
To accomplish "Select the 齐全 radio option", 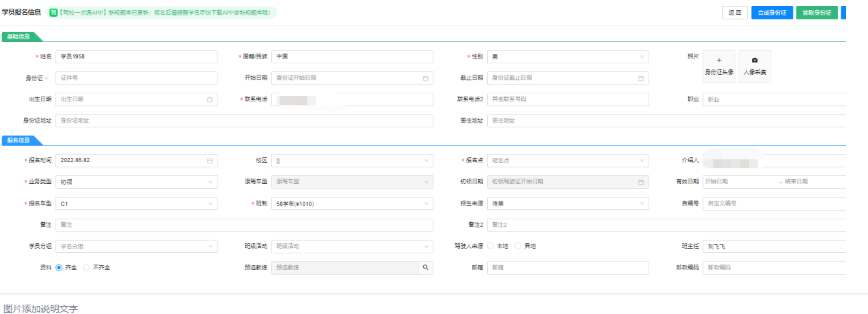I will 59,267.
